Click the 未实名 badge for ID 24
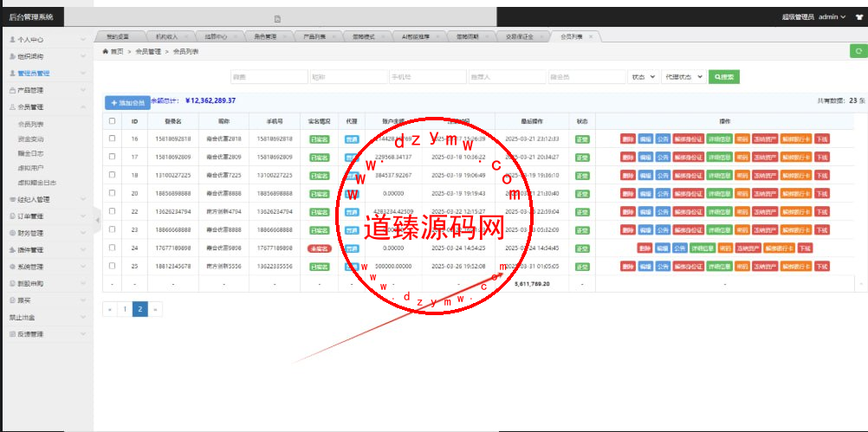The height and width of the screenshot is (432, 868). point(319,249)
